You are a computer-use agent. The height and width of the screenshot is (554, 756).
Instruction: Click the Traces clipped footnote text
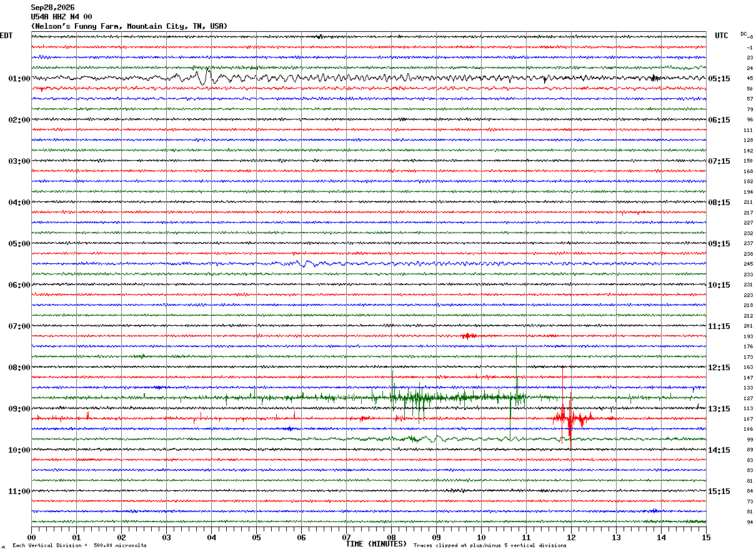pos(490,546)
